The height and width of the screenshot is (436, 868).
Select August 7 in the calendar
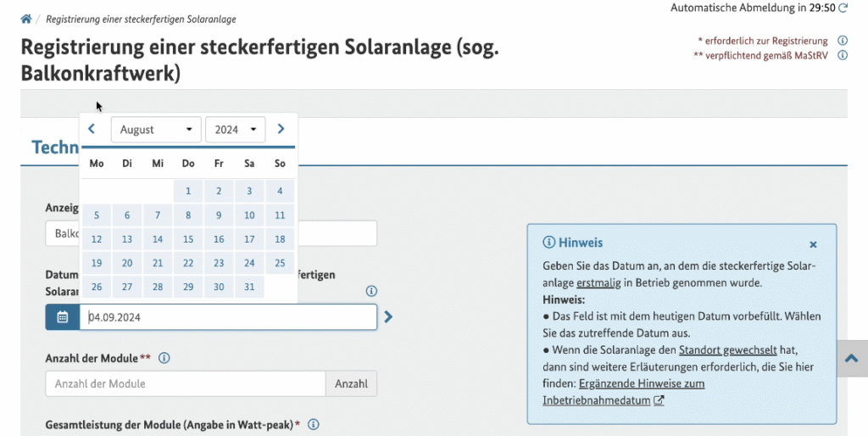click(158, 215)
